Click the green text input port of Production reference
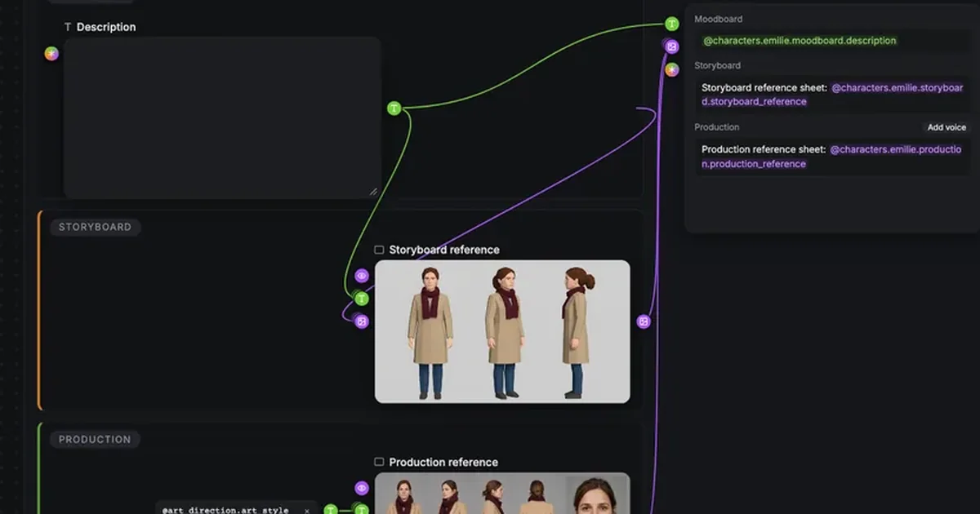 (362, 510)
